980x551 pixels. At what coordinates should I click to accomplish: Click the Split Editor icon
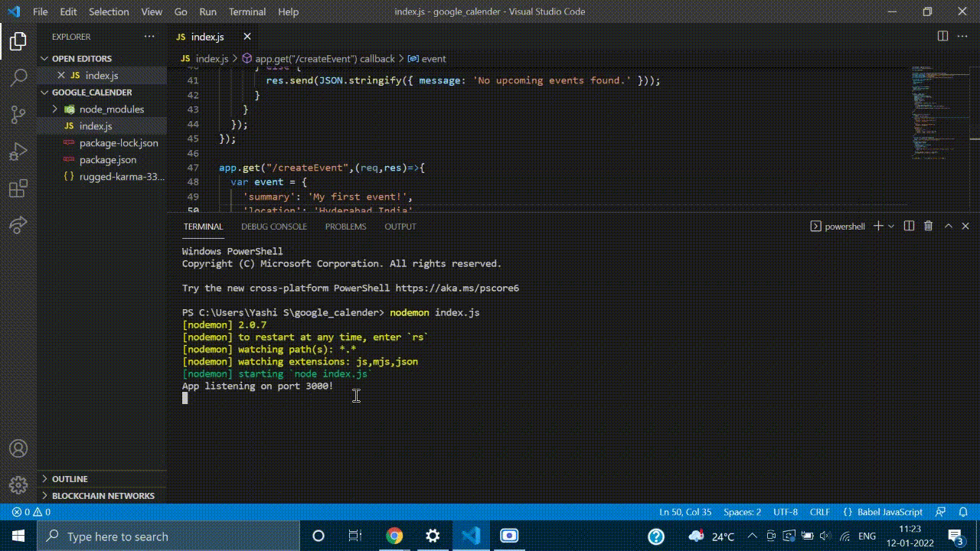tap(942, 37)
